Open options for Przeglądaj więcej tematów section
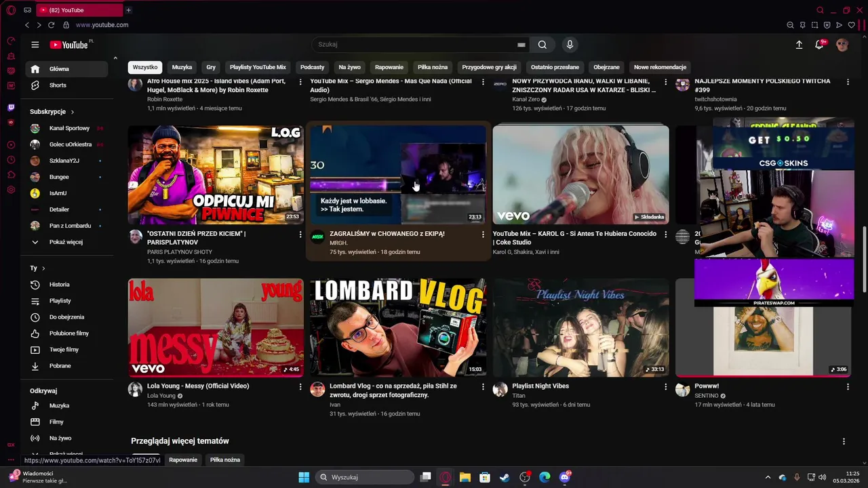 (844, 441)
